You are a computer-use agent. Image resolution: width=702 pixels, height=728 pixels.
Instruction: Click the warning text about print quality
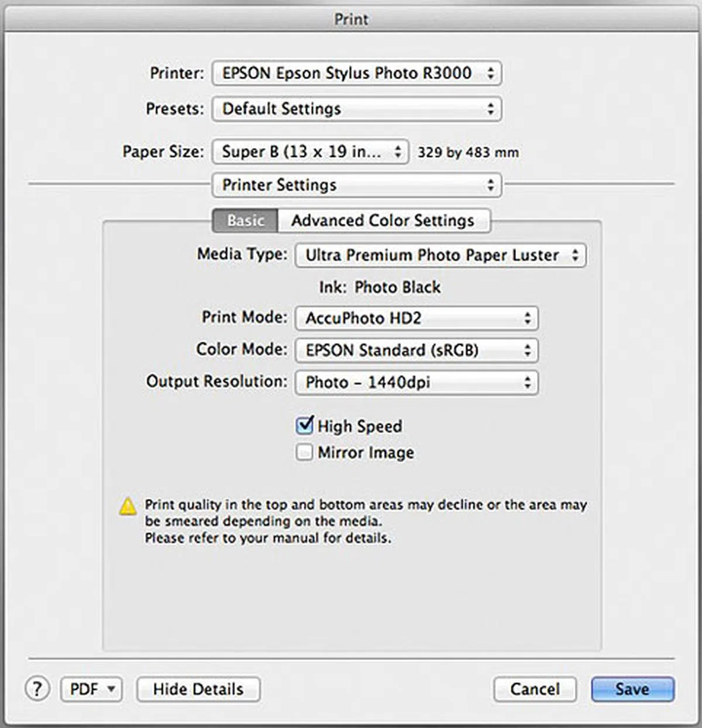click(x=365, y=521)
